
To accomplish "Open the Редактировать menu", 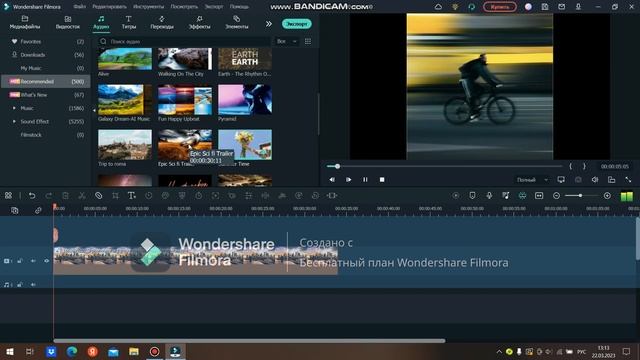I will point(109,7).
